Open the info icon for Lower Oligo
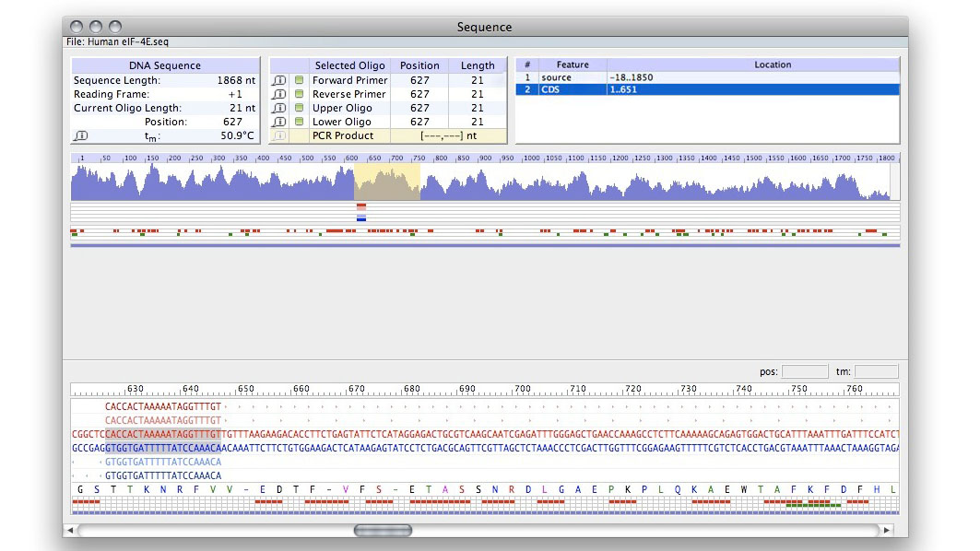 pos(279,122)
